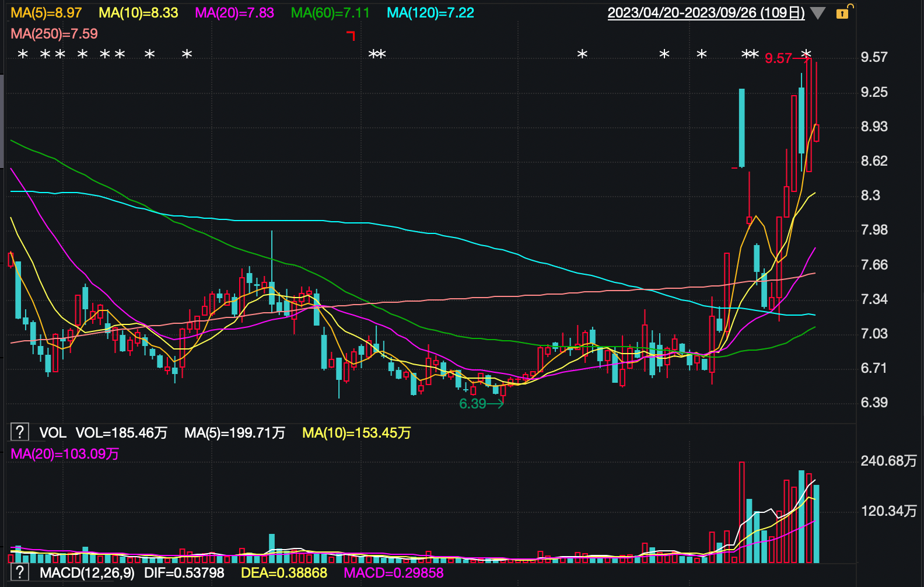Click the first asterisk event marker

pyautogui.click(x=23, y=54)
